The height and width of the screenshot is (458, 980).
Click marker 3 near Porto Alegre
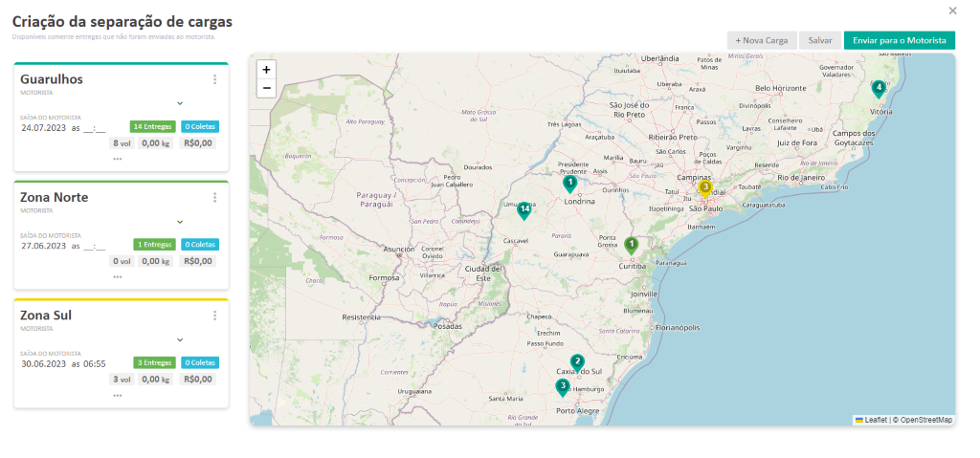(563, 386)
